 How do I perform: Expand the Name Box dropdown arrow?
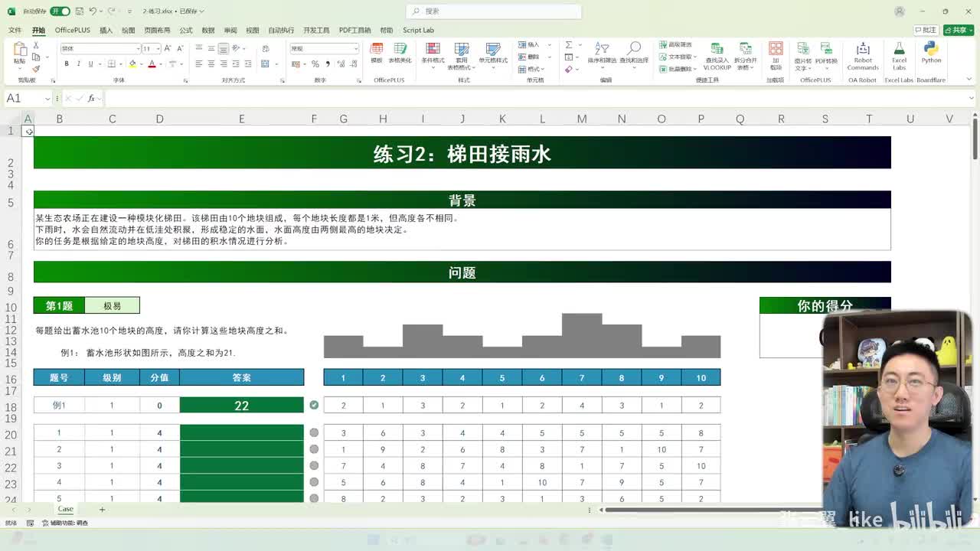tap(47, 98)
